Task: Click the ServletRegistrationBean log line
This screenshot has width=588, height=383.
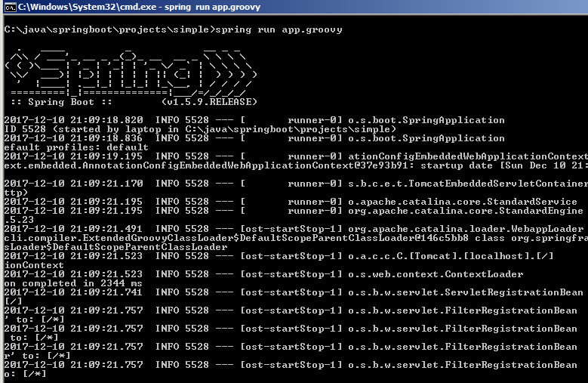Action: 294,292
